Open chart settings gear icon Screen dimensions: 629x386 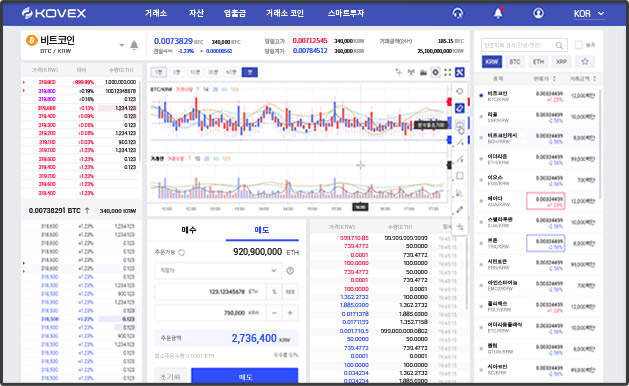click(x=435, y=72)
